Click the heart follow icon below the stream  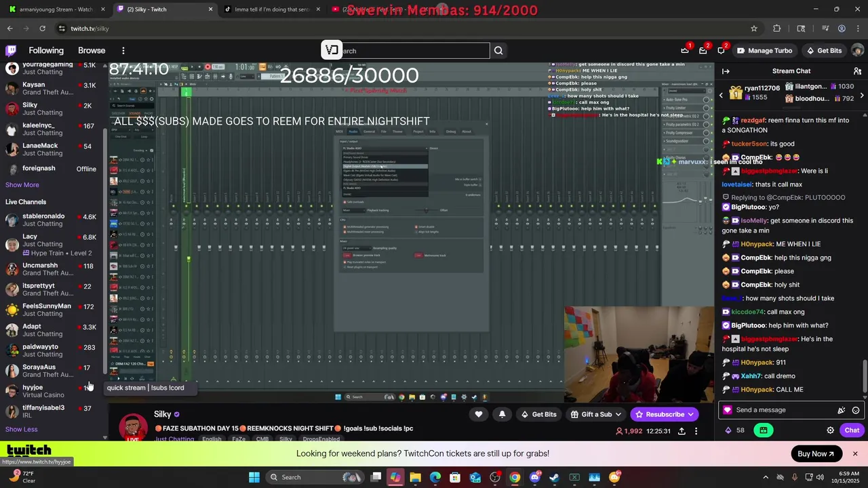pyautogui.click(x=479, y=414)
